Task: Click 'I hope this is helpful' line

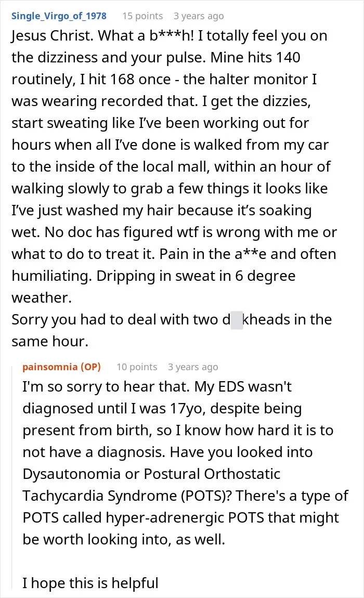Action: point(90,583)
